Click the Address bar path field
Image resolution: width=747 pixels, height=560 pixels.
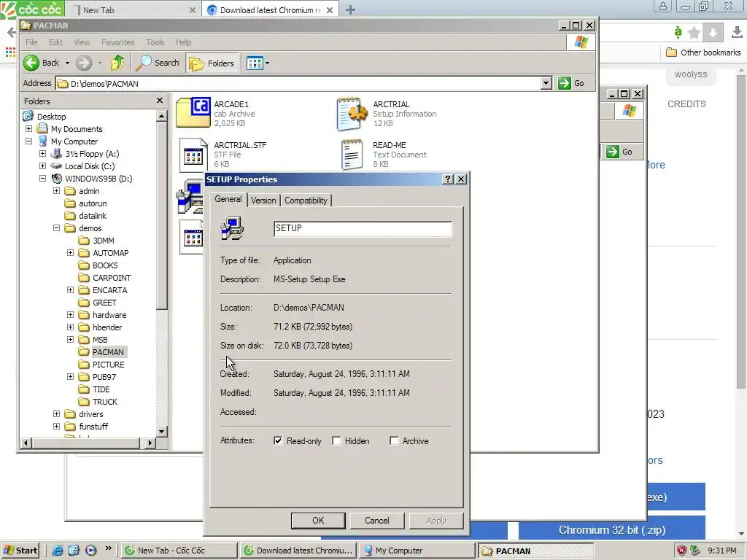tap(298, 83)
